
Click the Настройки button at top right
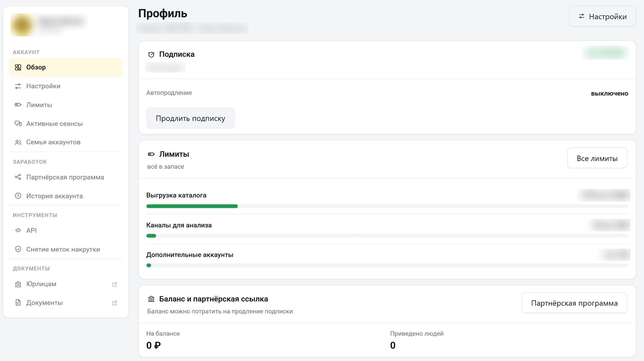pos(602,17)
